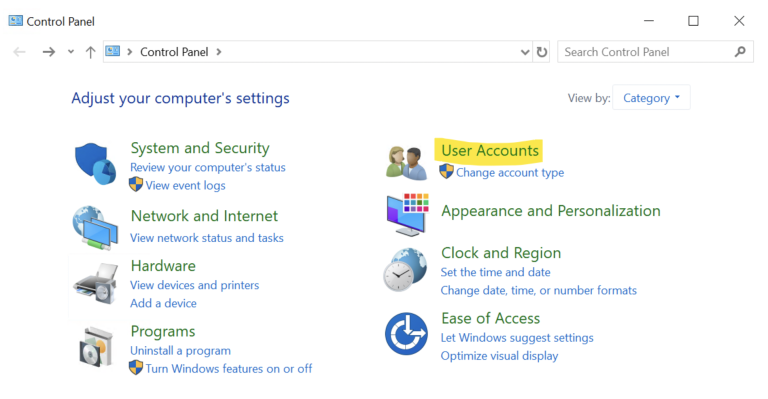
Task: Open the User Accounts category
Action: (490, 151)
